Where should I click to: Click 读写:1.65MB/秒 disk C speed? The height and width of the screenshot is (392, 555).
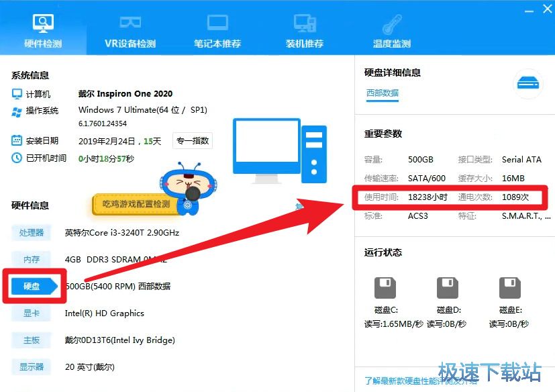(393, 324)
